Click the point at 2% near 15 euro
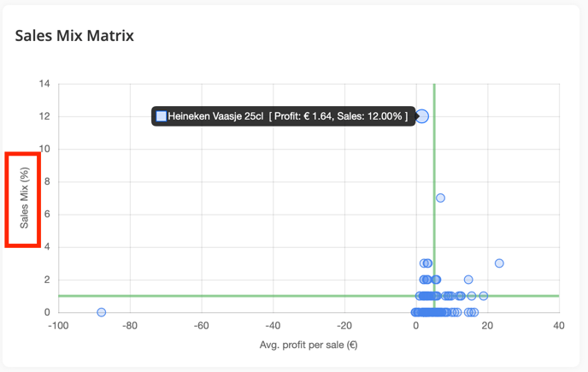The width and height of the screenshot is (588, 372). click(x=468, y=280)
